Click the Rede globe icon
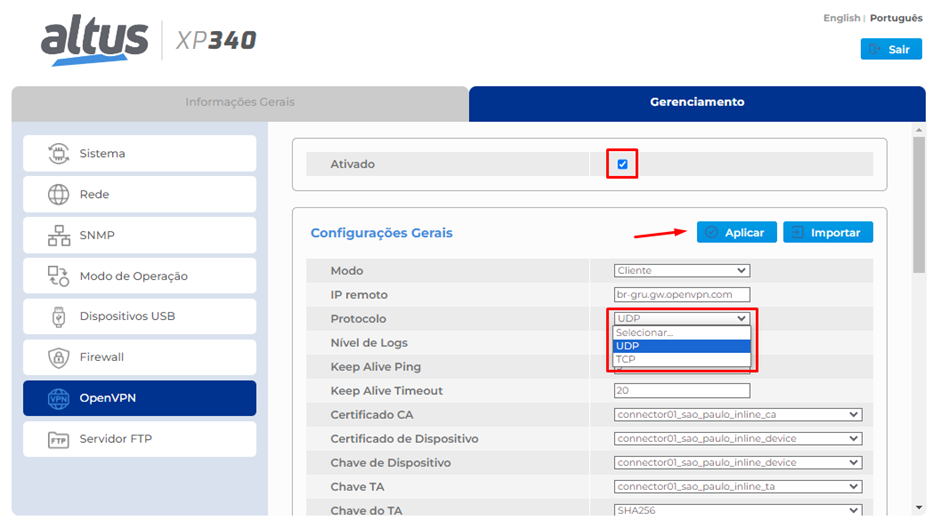The height and width of the screenshot is (520, 940). pos(59,195)
